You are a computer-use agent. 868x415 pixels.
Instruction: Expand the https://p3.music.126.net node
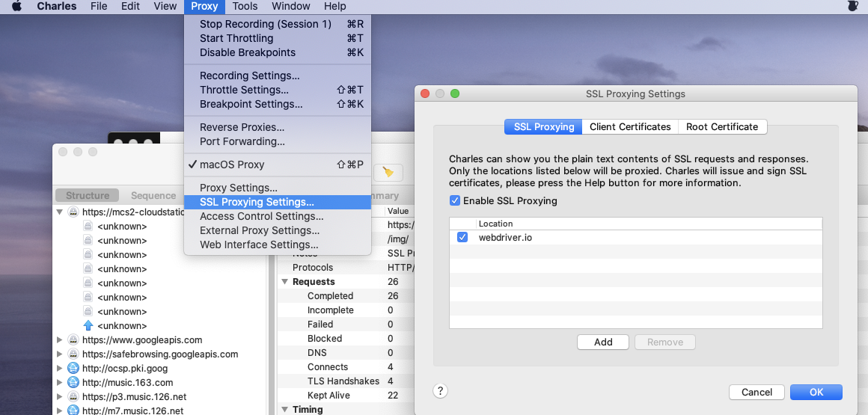coord(60,397)
